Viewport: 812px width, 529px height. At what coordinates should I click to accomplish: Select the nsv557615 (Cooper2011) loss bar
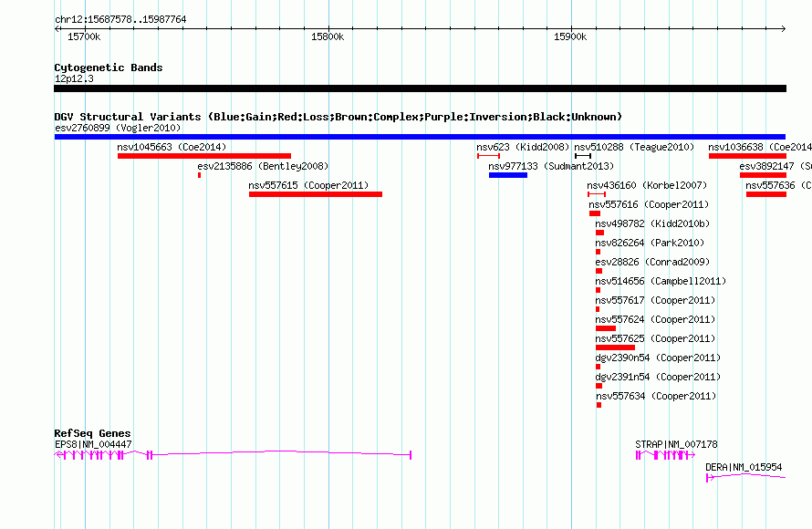[316, 194]
